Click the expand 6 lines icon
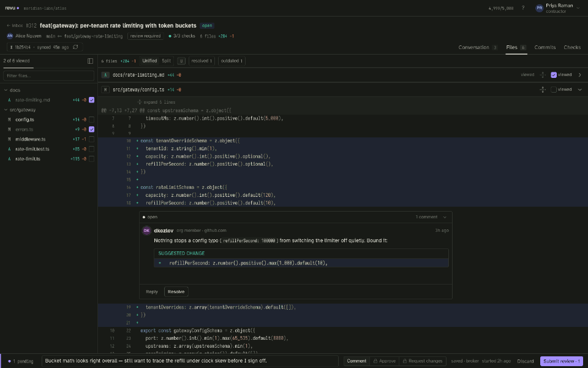Screen dimensions: 588x368 tap(140, 102)
